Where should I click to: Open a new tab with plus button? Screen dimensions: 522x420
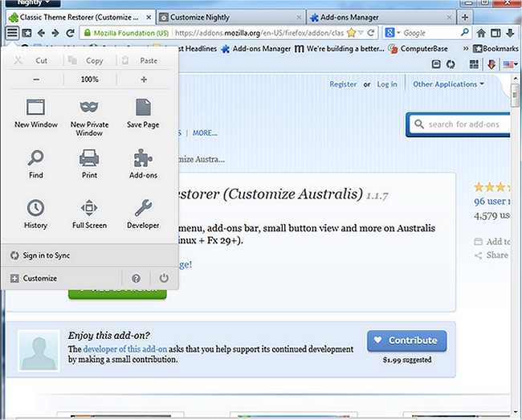(465, 17)
